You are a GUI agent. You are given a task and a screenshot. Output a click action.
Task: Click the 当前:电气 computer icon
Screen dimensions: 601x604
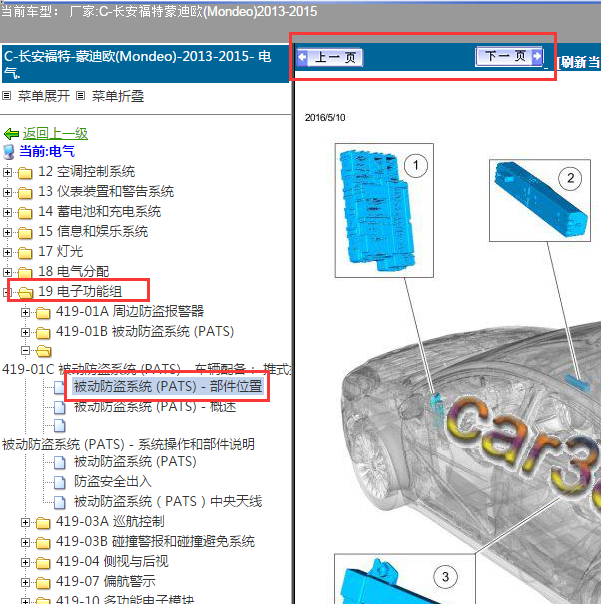click(x=8, y=152)
